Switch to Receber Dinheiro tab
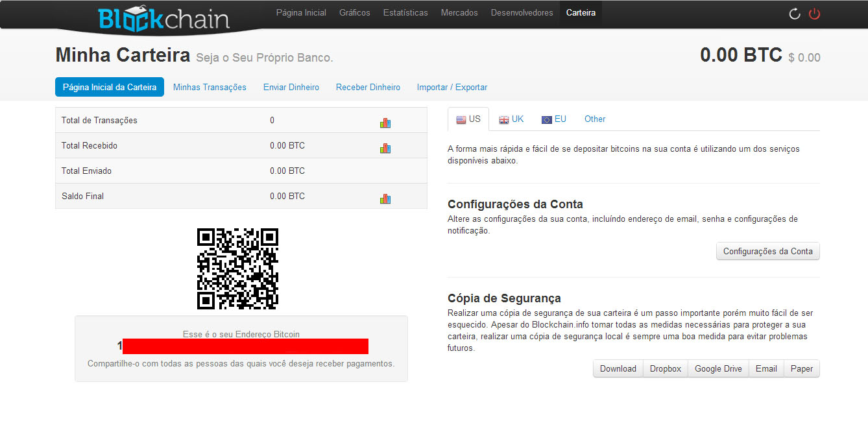868x443 pixels. pyautogui.click(x=368, y=87)
